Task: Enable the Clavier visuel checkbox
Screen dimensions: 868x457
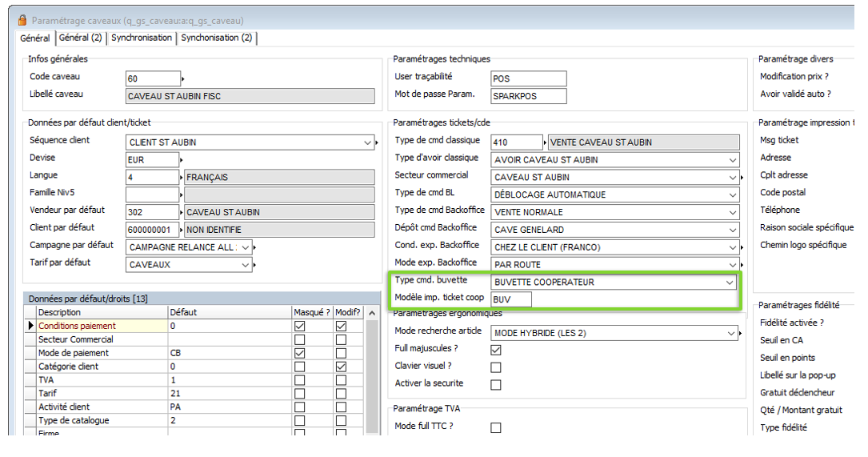Action: [496, 367]
